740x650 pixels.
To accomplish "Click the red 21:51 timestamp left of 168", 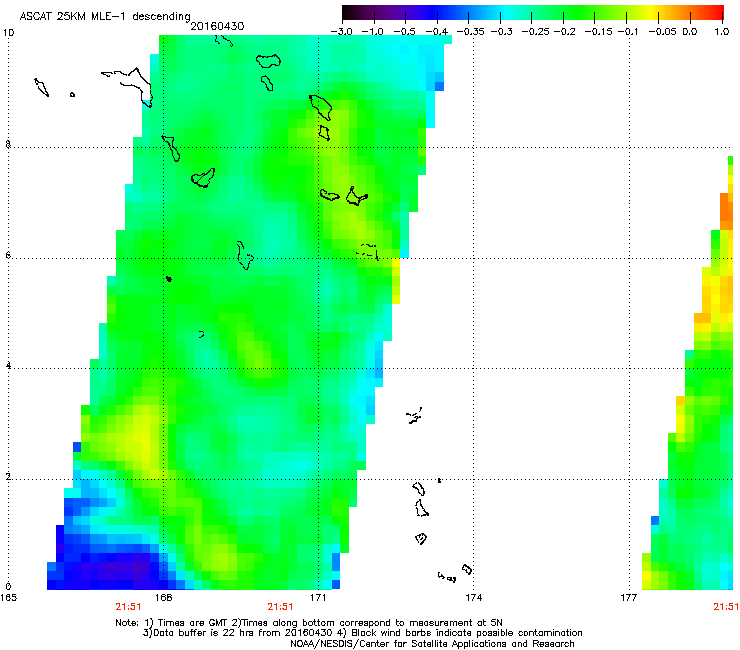I will pos(128,607).
